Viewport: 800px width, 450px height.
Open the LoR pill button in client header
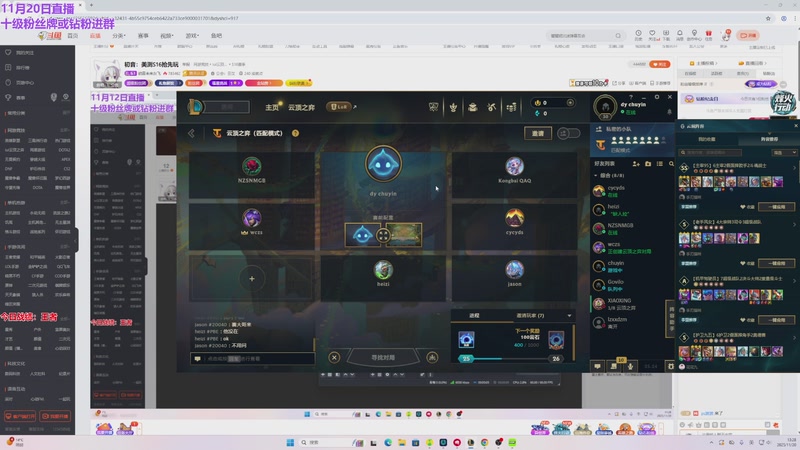(x=339, y=107)
